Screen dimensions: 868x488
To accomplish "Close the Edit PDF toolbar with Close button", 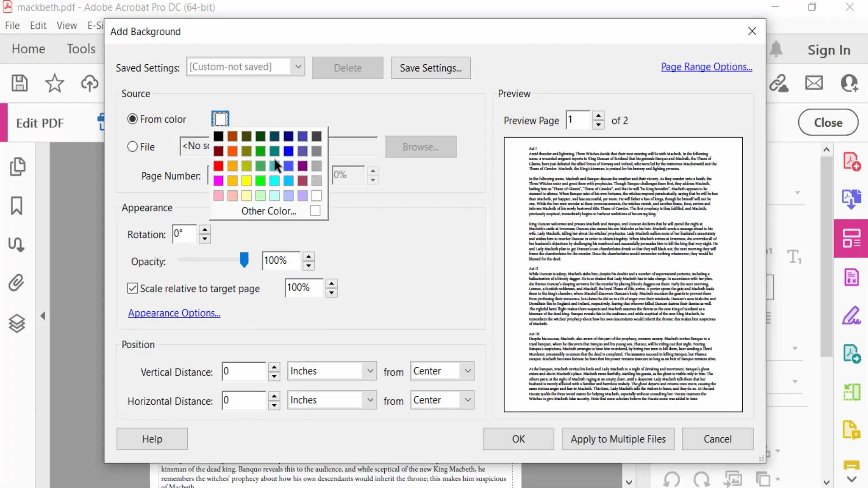I will click(x=828, y=123).
